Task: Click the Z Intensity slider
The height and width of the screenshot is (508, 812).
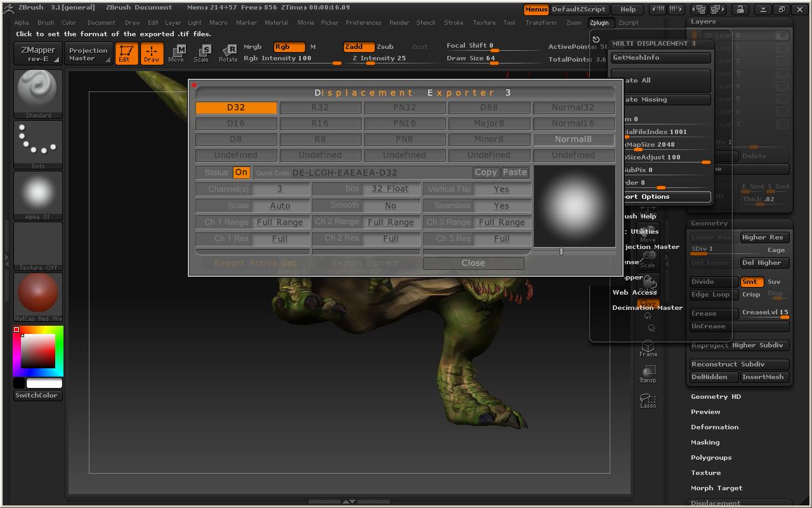Action: point(379,58)
